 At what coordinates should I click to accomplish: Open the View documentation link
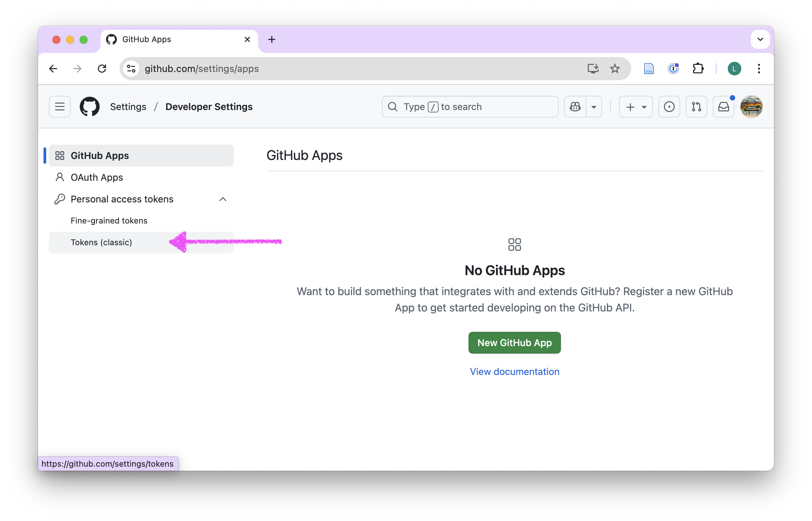coord(514,372)
